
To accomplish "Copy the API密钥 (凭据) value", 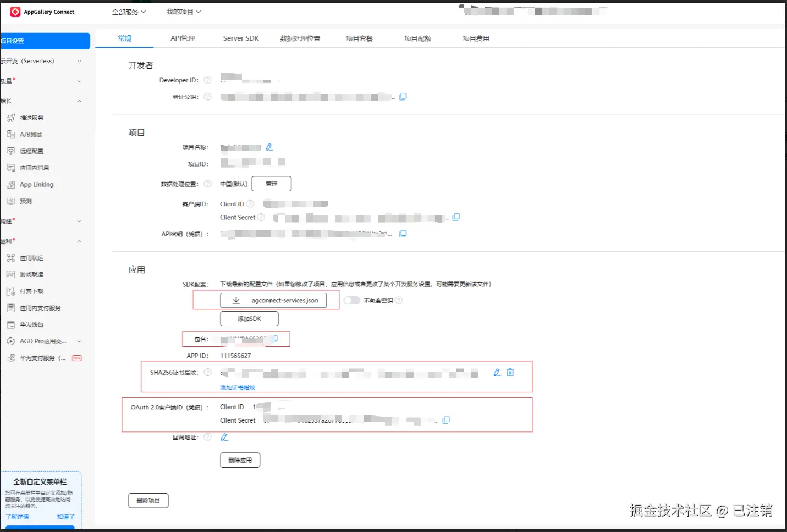I will tap(403, 234).
